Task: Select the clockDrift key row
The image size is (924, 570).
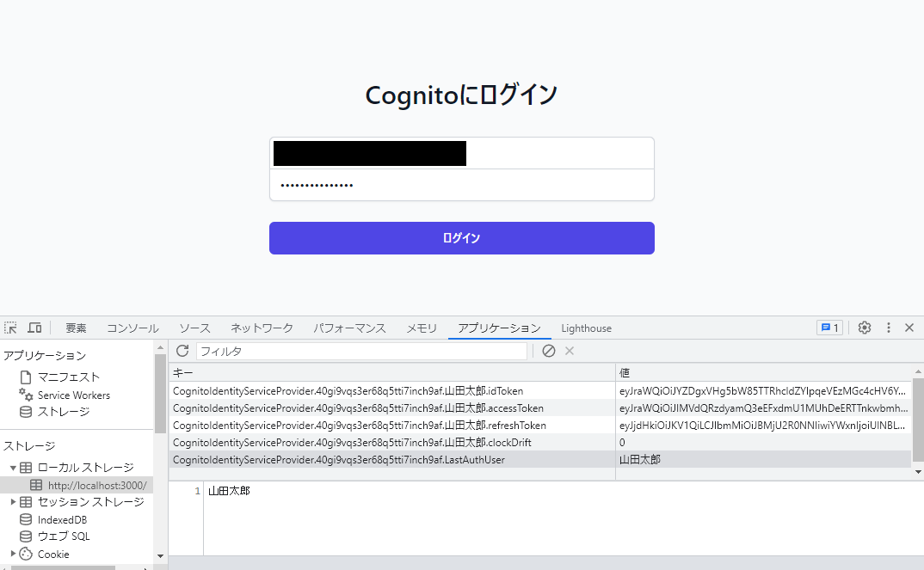Action: coord(391,442)
